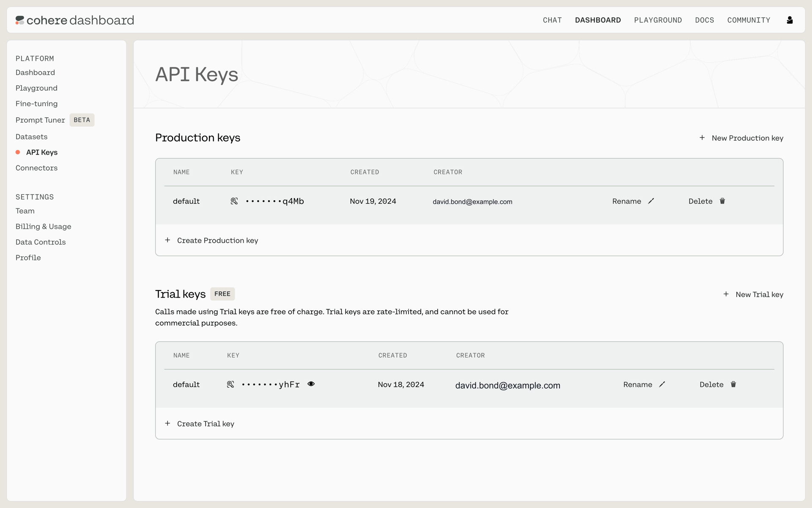Click the masked key ending yhFr
The image size is (812, 508).
271,384
